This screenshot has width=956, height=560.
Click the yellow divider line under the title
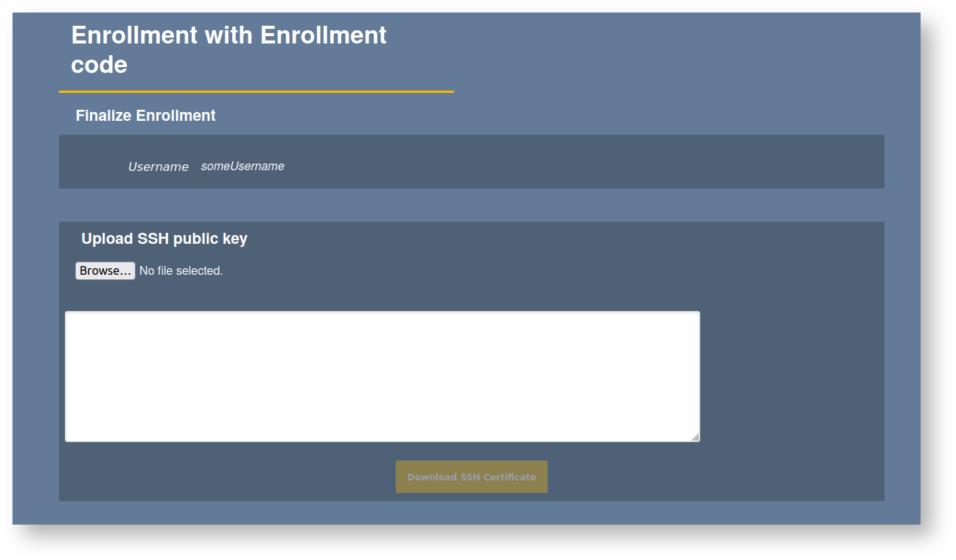click(256, 91)
